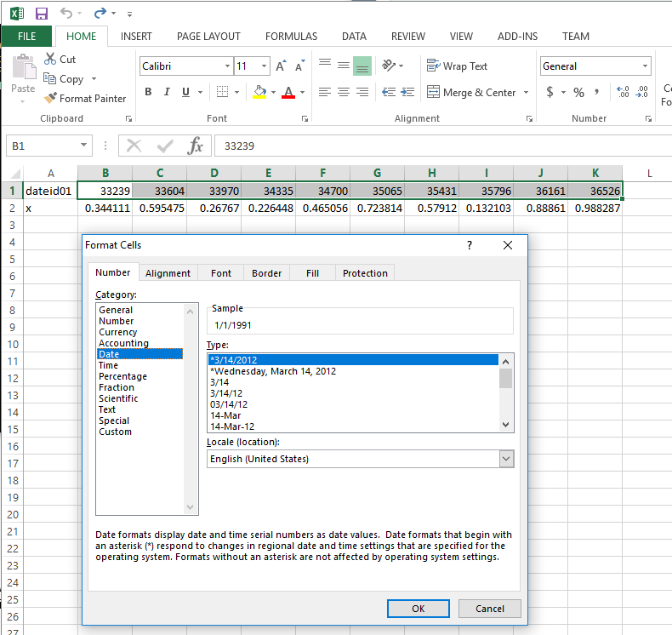Screen dimensions: 672x635
Task: Click OK in Format Cells dialog
Action: [418, 609]
